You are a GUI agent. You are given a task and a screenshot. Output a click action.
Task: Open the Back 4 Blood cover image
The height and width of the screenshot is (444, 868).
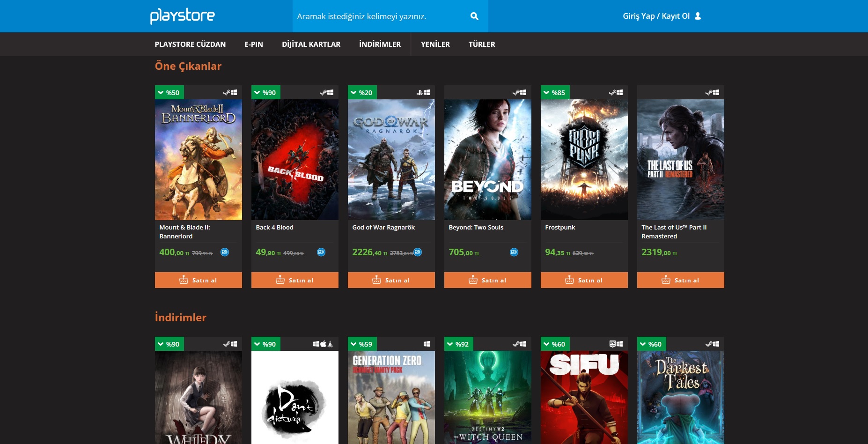[295, 160]
